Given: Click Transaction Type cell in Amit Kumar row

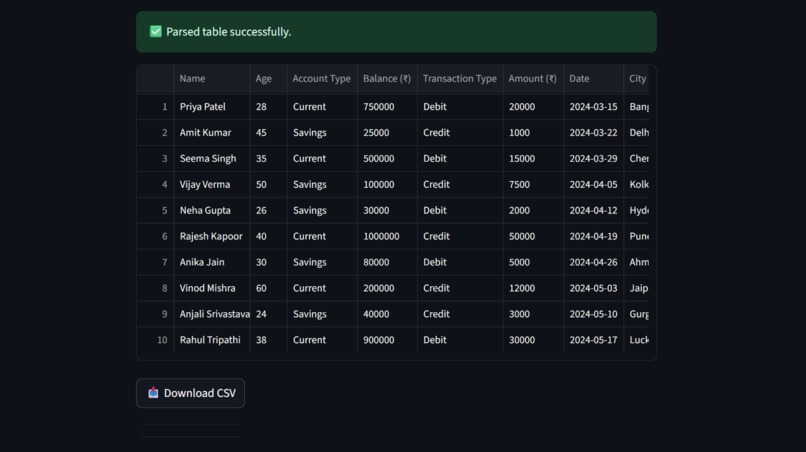Looking at the screenshot, I should 460,132.
